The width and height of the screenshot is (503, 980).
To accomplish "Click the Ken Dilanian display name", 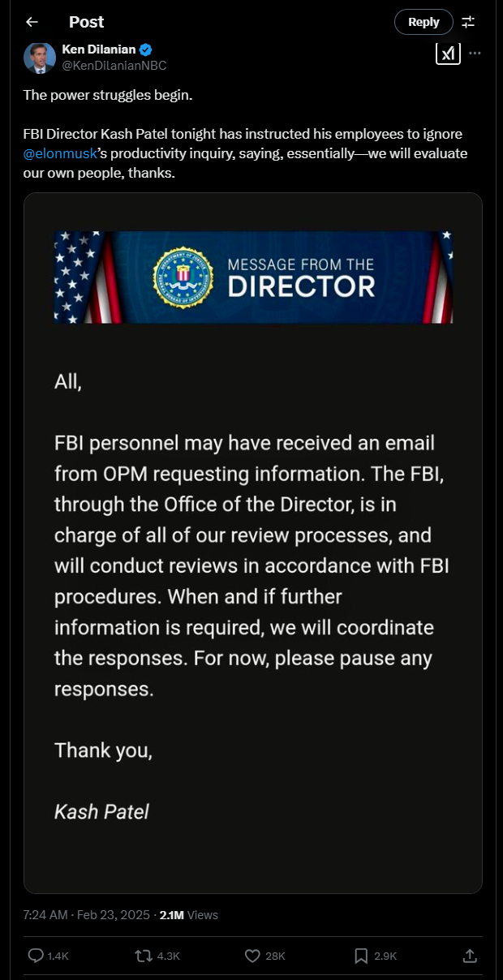I will pos(99,49).
